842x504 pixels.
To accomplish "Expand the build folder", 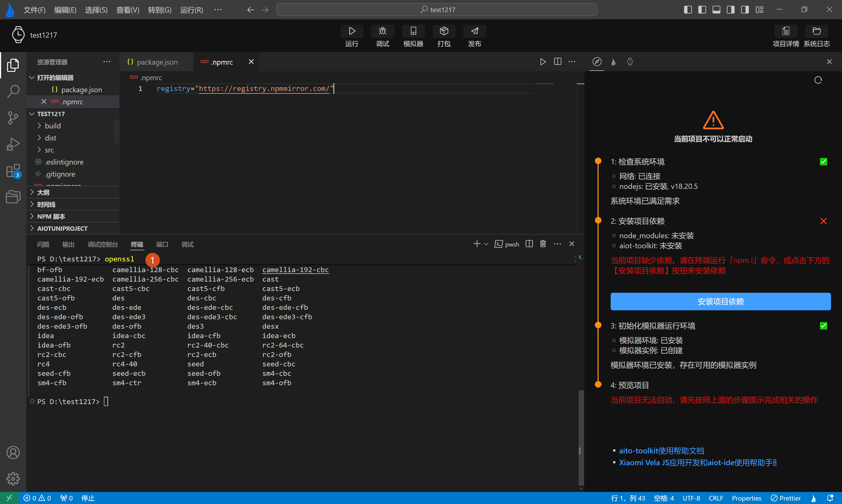I will (53, 126).
